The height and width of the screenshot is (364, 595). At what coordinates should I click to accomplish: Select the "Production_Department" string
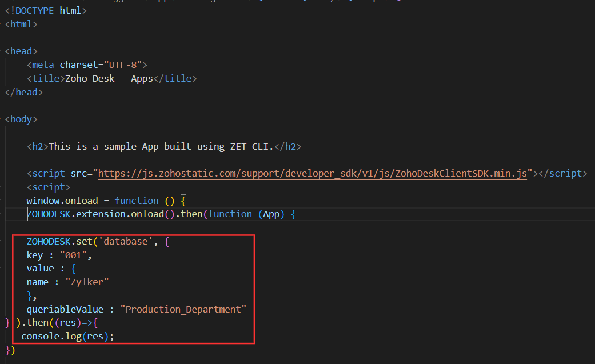click(x=183, y=309)
